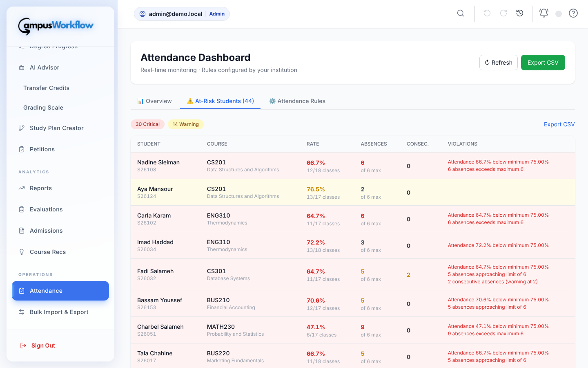
Task: Click course BUS220 in Tala Chahine's row
Action: pos(218,353)
